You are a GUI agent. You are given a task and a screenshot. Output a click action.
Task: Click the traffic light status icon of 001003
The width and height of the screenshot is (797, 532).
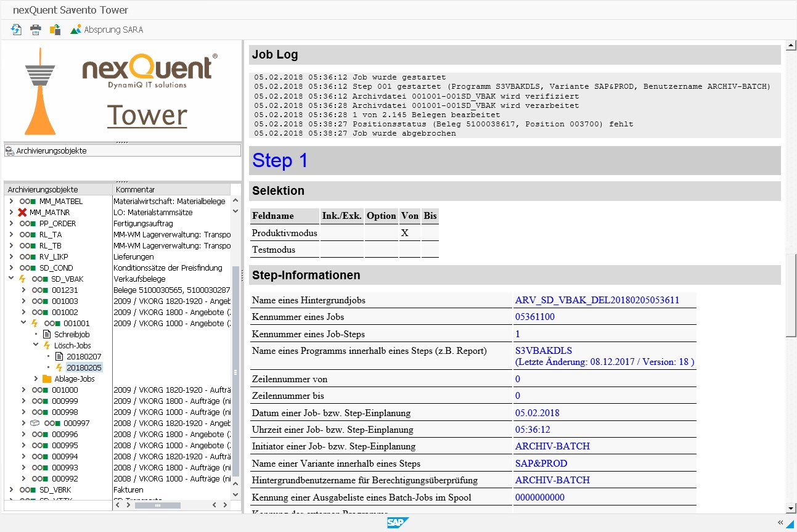[x=40, y=301]
